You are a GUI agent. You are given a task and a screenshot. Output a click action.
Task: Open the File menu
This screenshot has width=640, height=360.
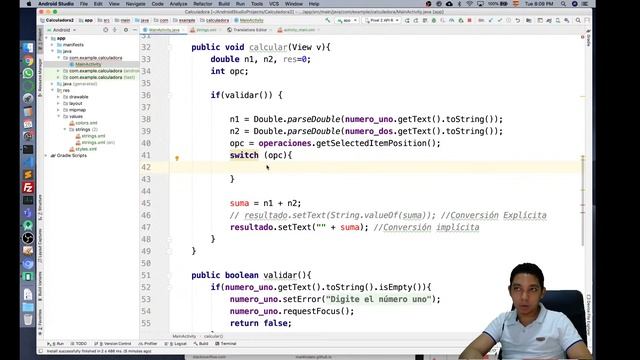(84, 4)
